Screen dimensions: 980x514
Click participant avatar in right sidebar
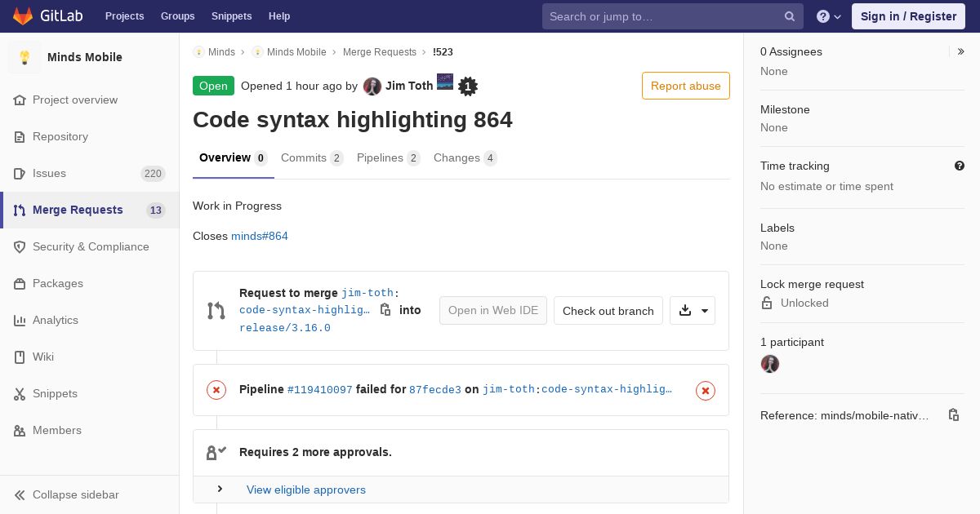pos(770,364)
